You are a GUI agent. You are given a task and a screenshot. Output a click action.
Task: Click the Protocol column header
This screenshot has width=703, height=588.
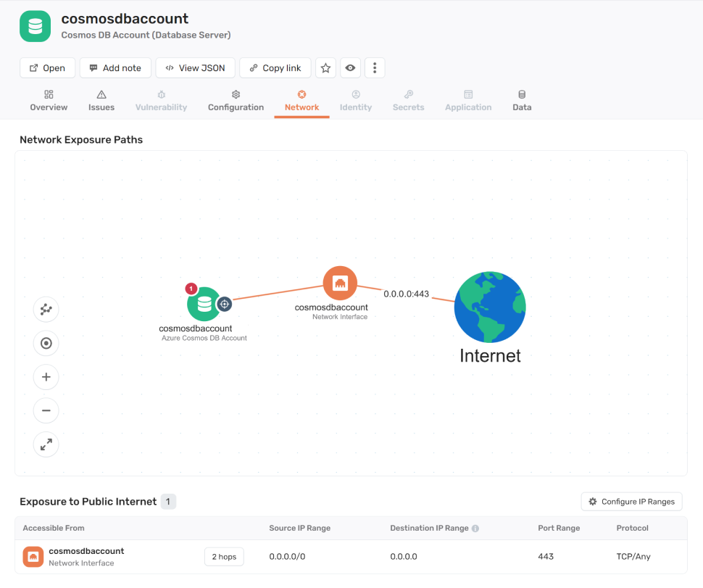[632, 528]
